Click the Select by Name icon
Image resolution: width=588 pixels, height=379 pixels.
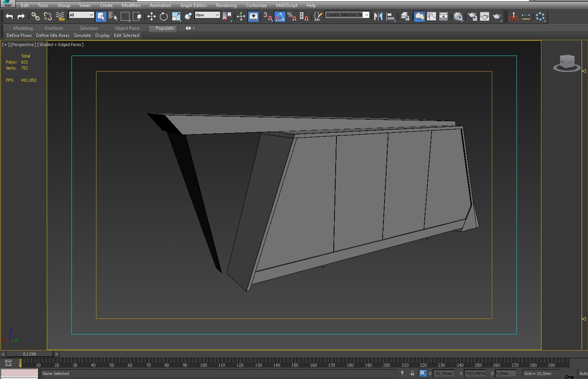113,16
